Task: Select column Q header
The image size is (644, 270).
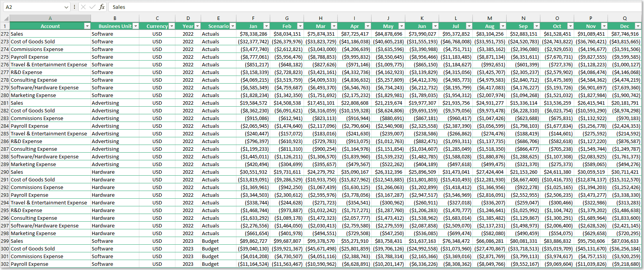Action: (x=625, y=18)
